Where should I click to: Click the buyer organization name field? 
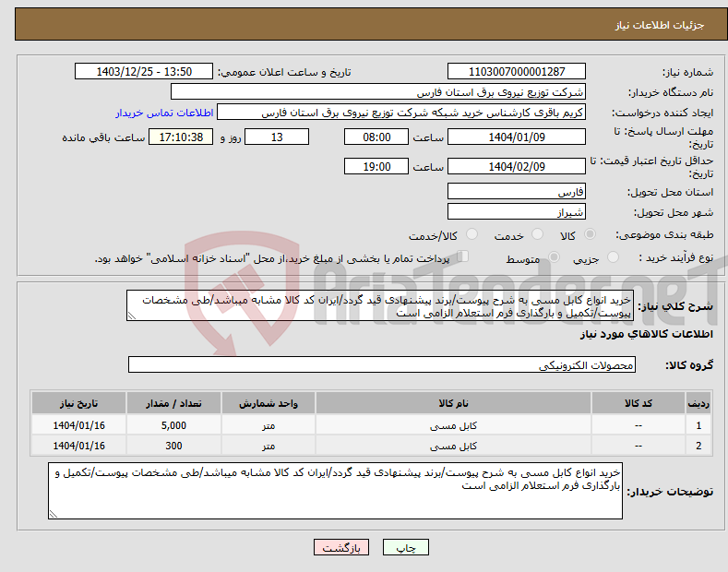click(x=378, y=92)
